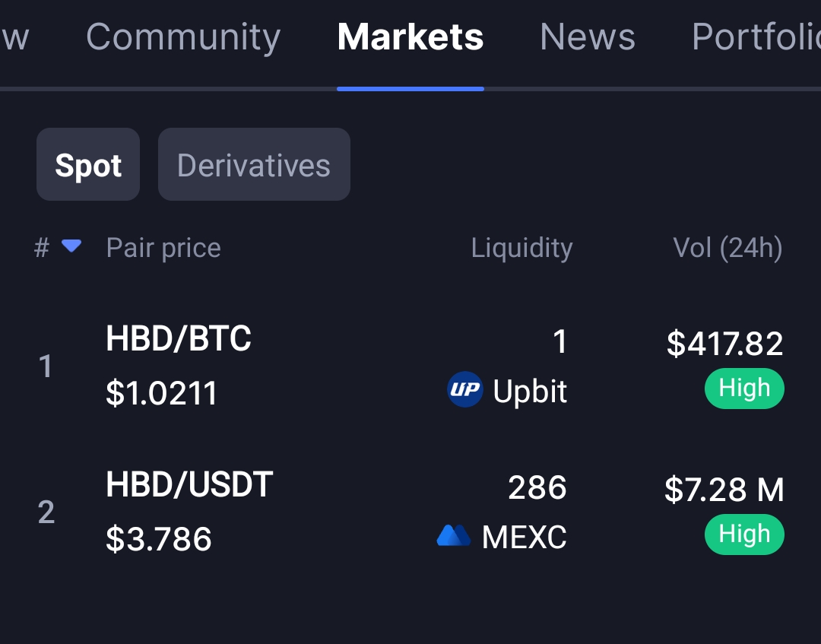The height and width of the screenshot is (644, 821).
Task: Click High badge under $7.28 M volume
Action: [744, 535]
